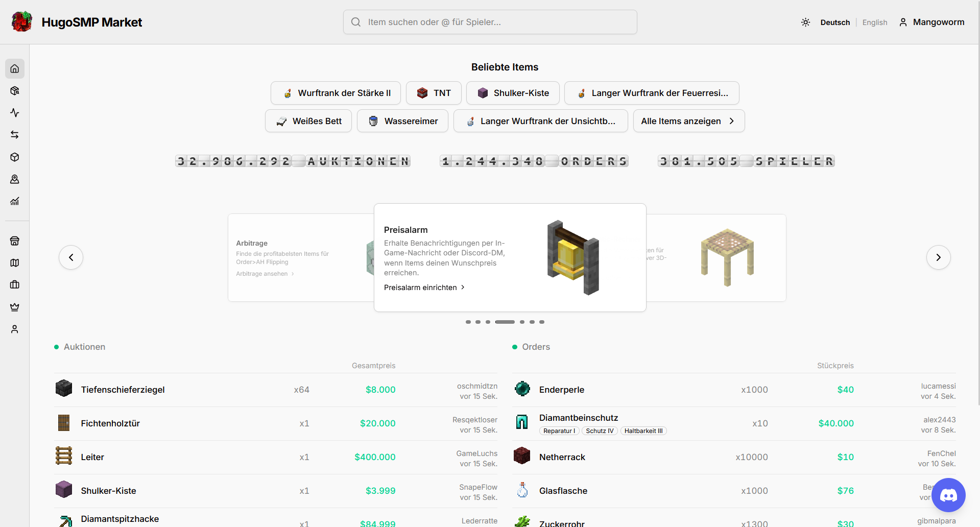980x527 pixels.
Task: Open the Leiter auction name
Action: (x=92, y=457)
